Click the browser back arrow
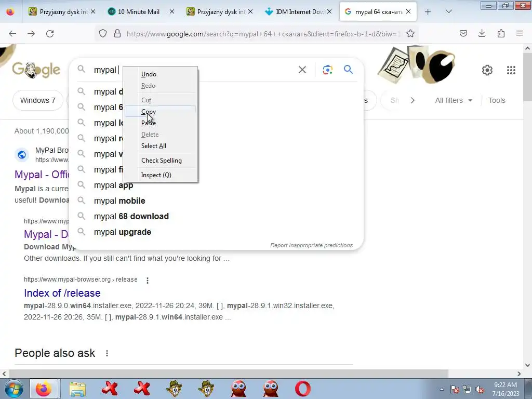Viewport: 532px width, 399px height. point(12,34)
